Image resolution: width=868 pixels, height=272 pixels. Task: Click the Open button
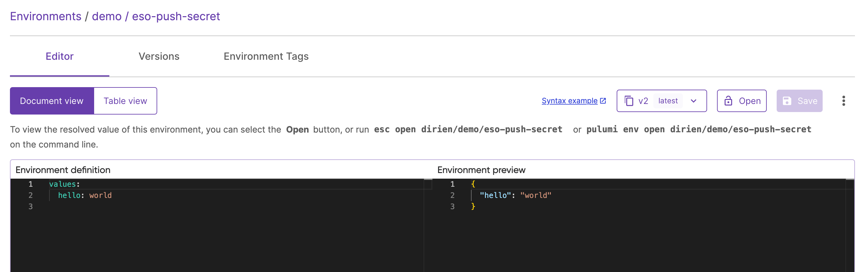[x=742, y=101]
